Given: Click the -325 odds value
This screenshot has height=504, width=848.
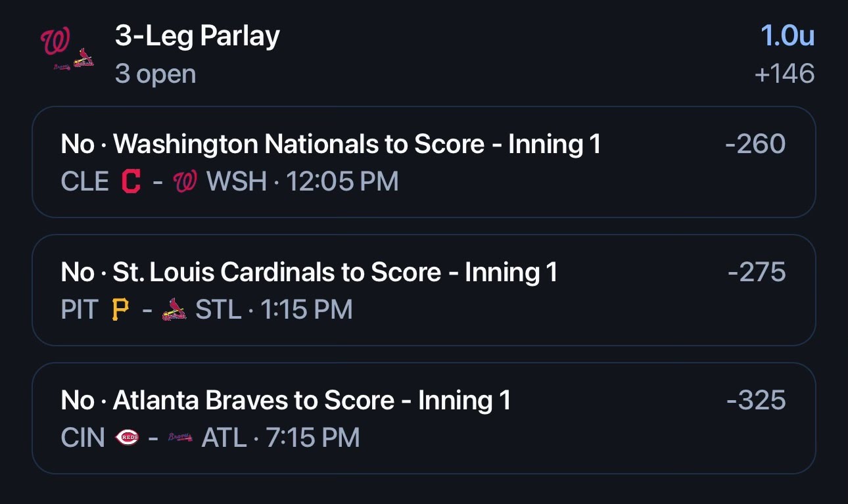Looking at the screenshot, I should coord(756,400).
